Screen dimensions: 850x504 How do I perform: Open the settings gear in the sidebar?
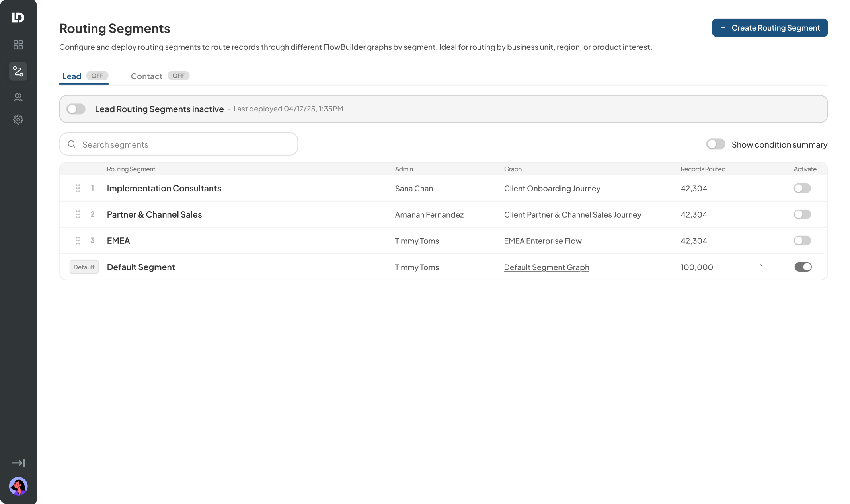18,119
